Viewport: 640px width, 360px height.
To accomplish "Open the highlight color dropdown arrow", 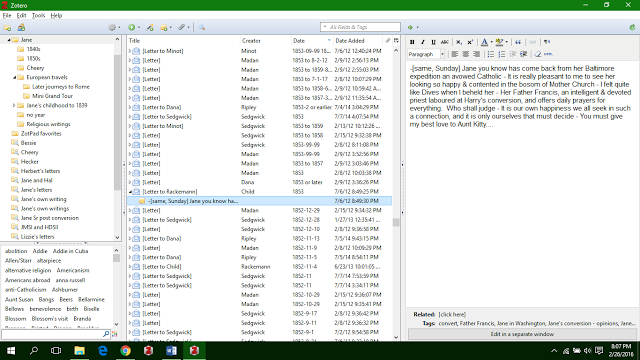I will click(x=507, y=42).
